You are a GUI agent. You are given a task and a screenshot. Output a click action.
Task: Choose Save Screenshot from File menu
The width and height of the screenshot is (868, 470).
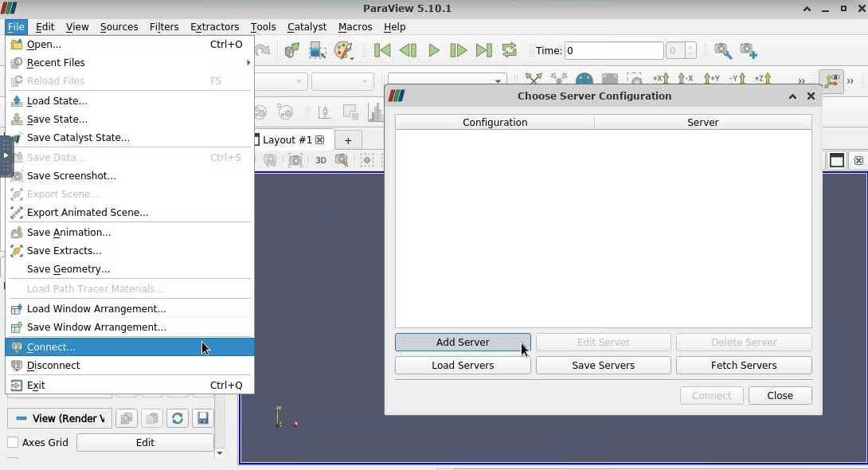tap(71, 175)
